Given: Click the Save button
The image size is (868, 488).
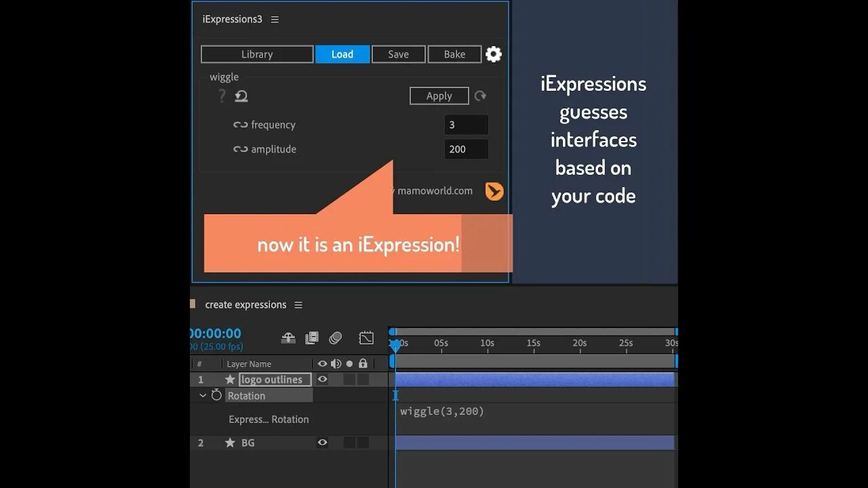Looking at the screenshot, I should [398, 54].
